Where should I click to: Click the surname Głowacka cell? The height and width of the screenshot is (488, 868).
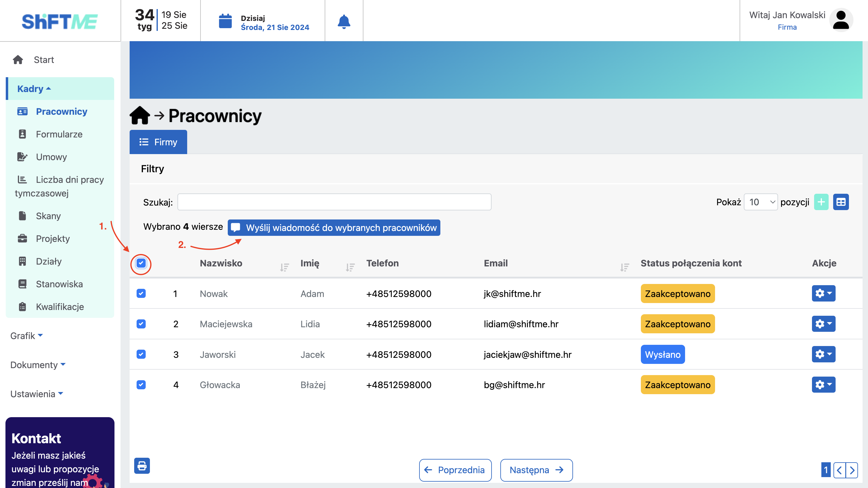220,384
